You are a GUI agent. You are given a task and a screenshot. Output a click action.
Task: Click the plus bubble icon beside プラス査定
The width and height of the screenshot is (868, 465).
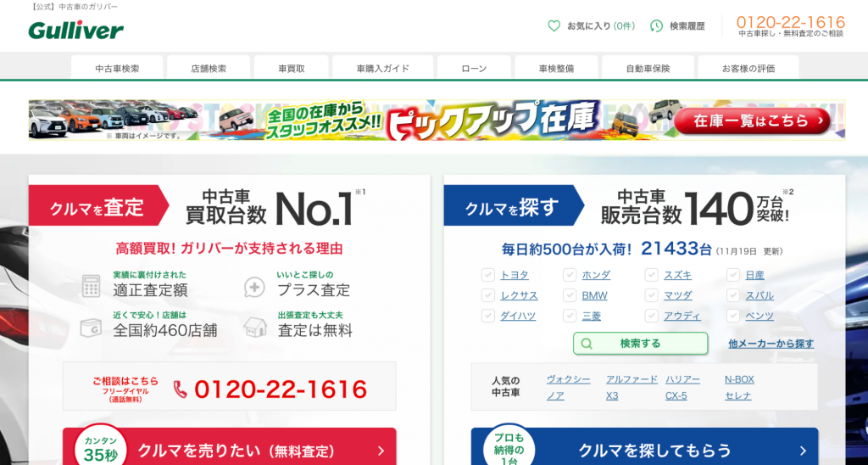(x=255, y=286)
